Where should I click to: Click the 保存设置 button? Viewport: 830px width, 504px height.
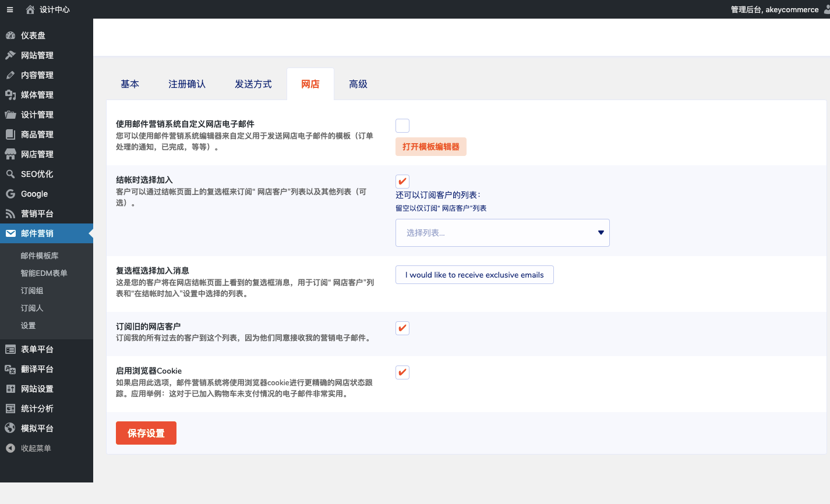[x=146, y=433]
